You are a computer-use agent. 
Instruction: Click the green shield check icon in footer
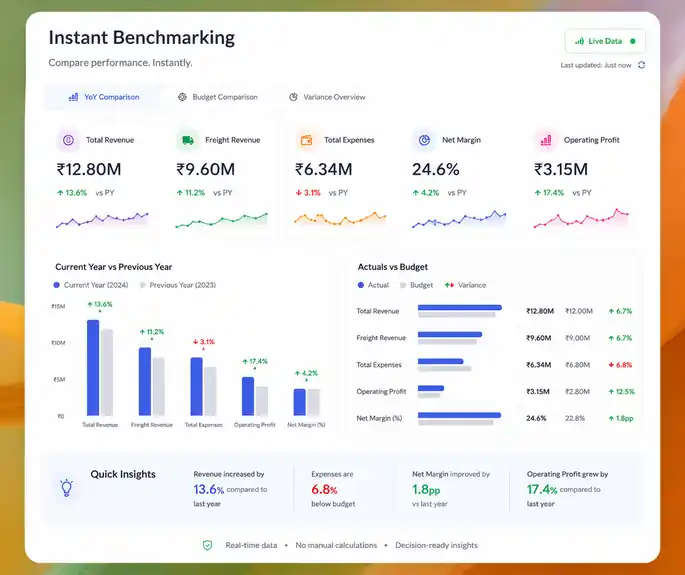pos(208,545)
